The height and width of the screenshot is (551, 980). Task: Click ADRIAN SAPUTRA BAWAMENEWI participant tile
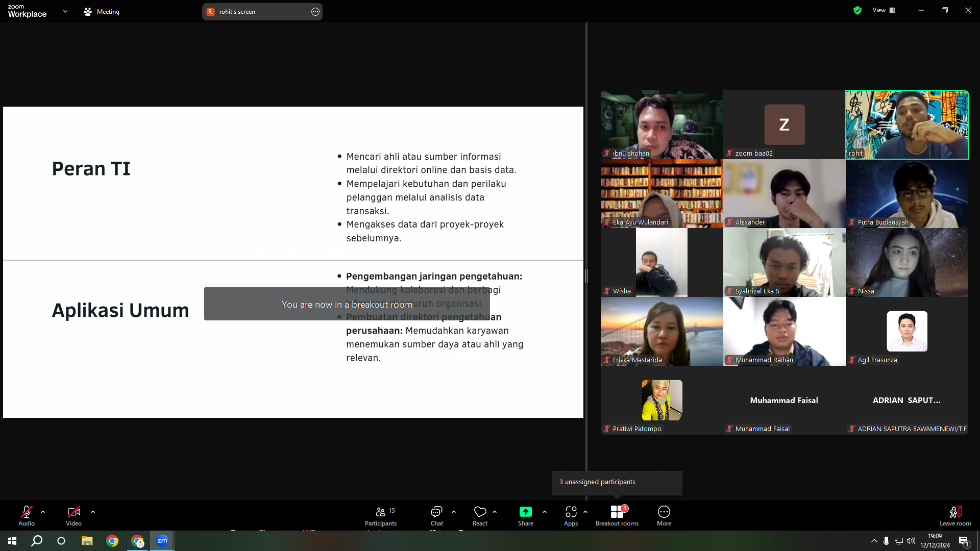[907, 400]
